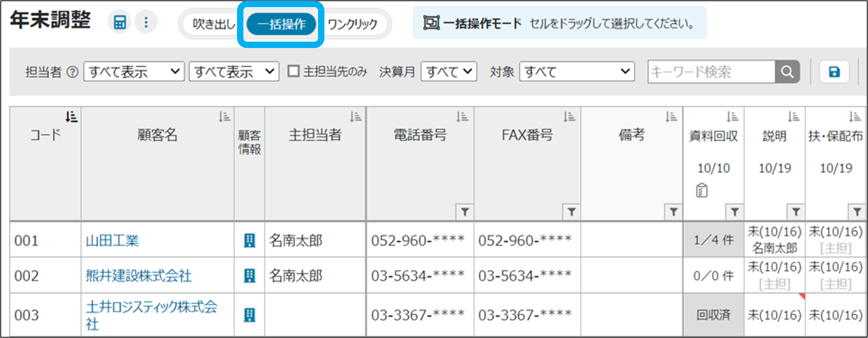Click the magnifier search button
This screenshot has height=338, width=868.
(787, 72)
